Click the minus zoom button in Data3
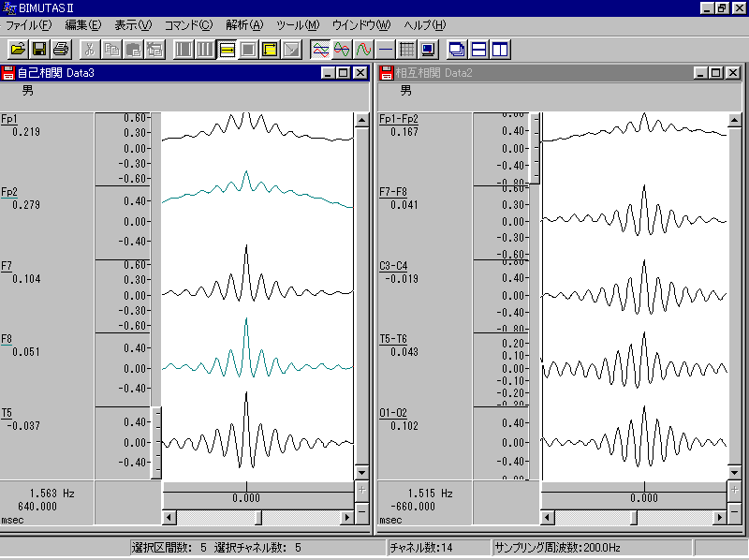This screenshot has height=560, width=749. pos(361,511)
